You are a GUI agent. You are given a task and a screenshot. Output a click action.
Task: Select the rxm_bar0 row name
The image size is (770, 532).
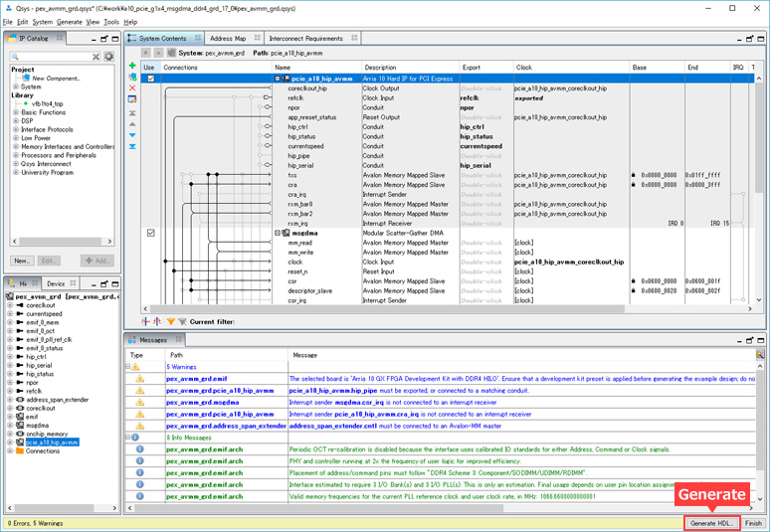[300, 204]
